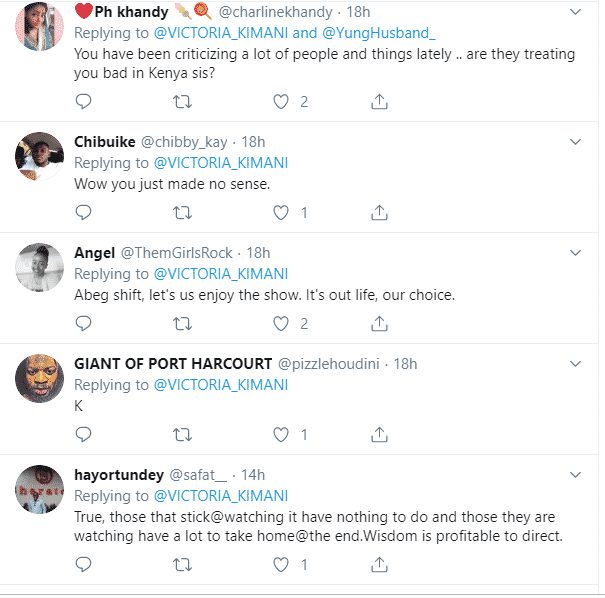The image size is (605, 598).
Task: Like Angel's tweet about the show
Action: click(282, 323)
